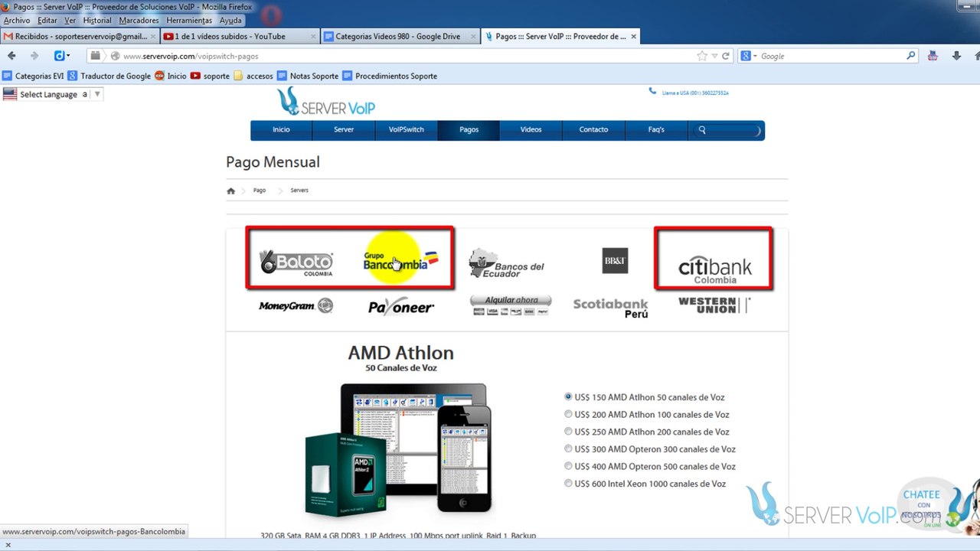
Task: Open the Editar menu
Action: (x=47, y=21)
